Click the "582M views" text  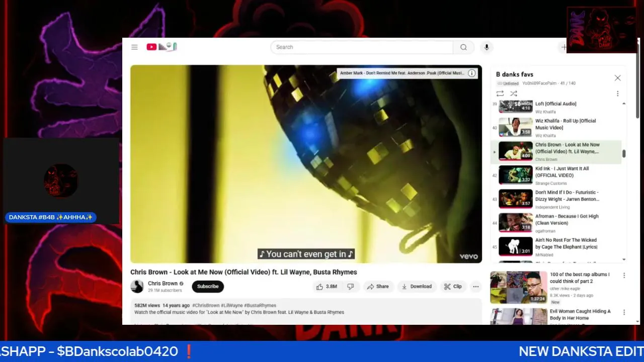147,305
